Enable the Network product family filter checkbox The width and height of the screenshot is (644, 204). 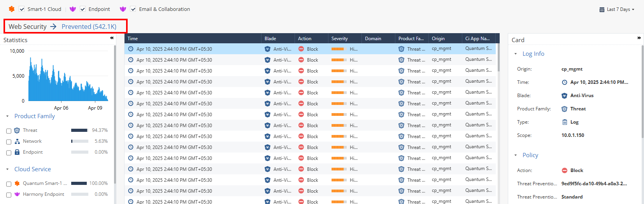pos(9,142)
